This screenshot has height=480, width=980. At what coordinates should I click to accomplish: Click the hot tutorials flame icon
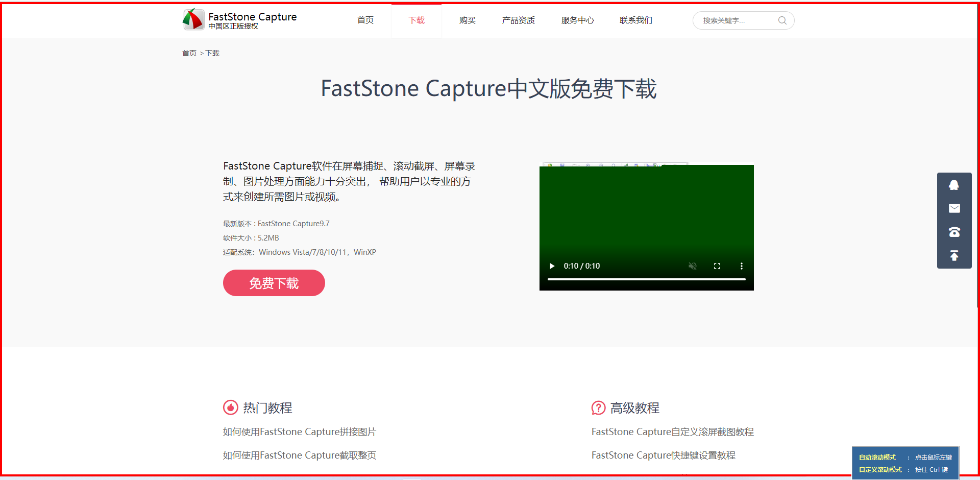231,407
